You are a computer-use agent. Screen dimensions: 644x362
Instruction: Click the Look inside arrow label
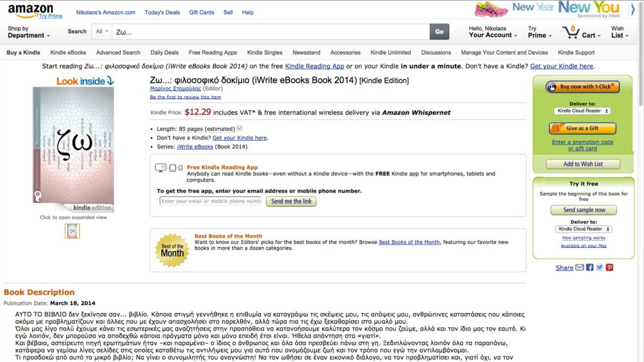(x=85, y=81)
